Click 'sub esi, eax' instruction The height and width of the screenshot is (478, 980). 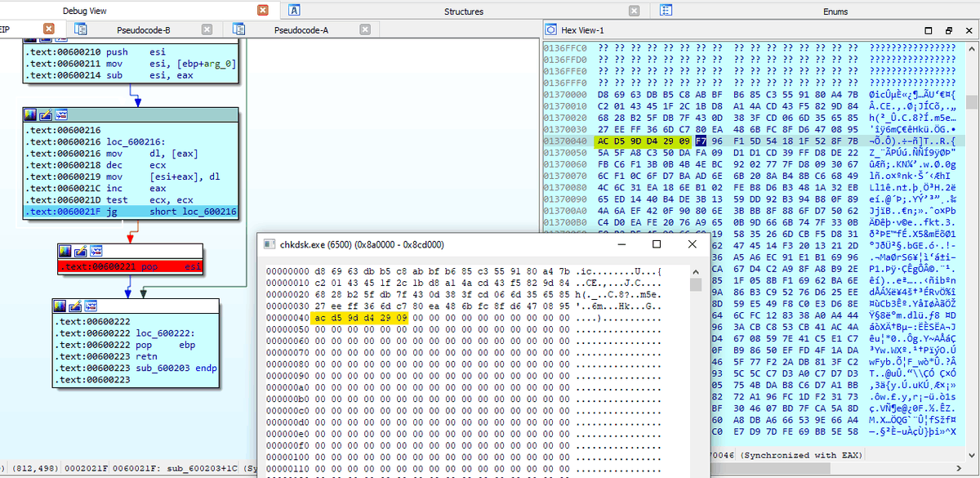pyautogui.click(x=148, y=74)
